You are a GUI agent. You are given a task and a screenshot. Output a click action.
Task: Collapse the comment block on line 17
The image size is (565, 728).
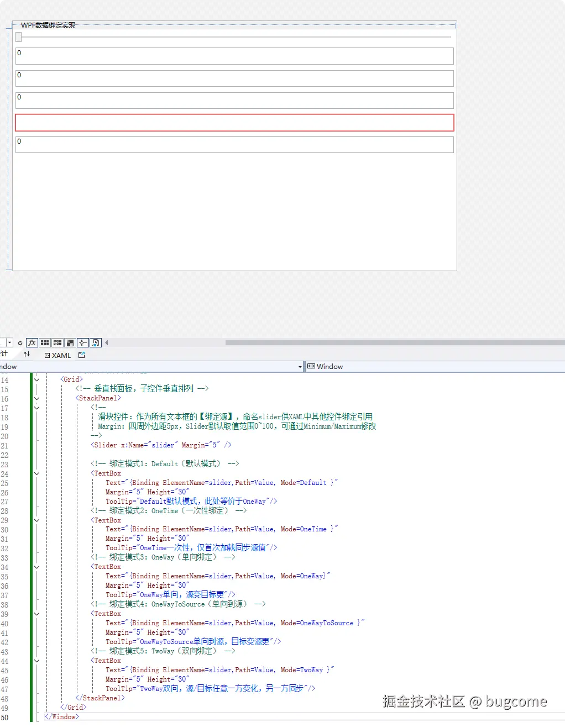tap(37, 408)
